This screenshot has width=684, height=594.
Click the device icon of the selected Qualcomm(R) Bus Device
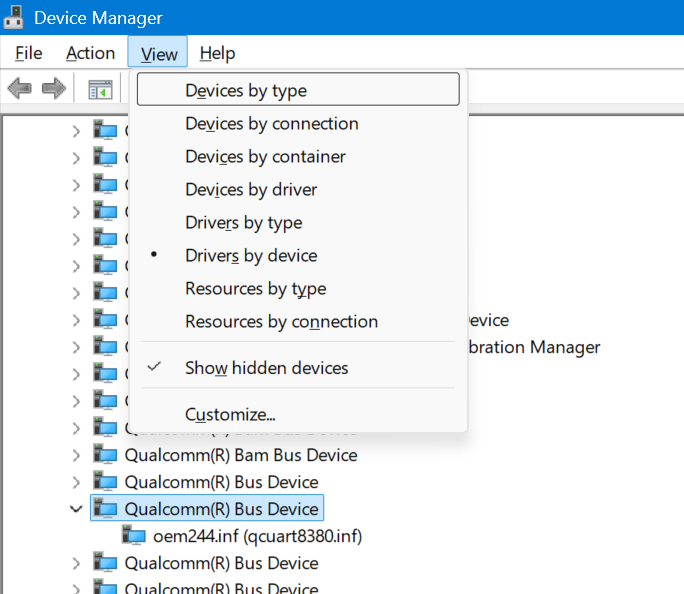[105, 509]
